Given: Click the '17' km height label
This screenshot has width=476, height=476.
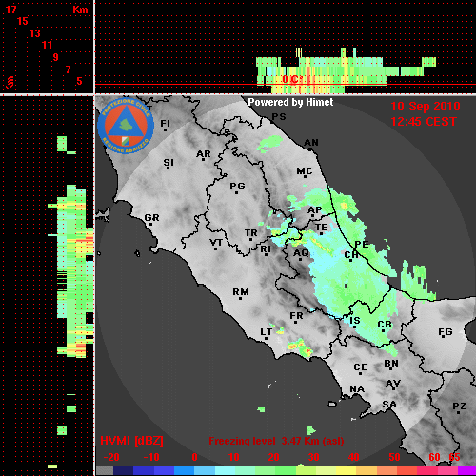Looking at the screenshot, I should point(10,10).
